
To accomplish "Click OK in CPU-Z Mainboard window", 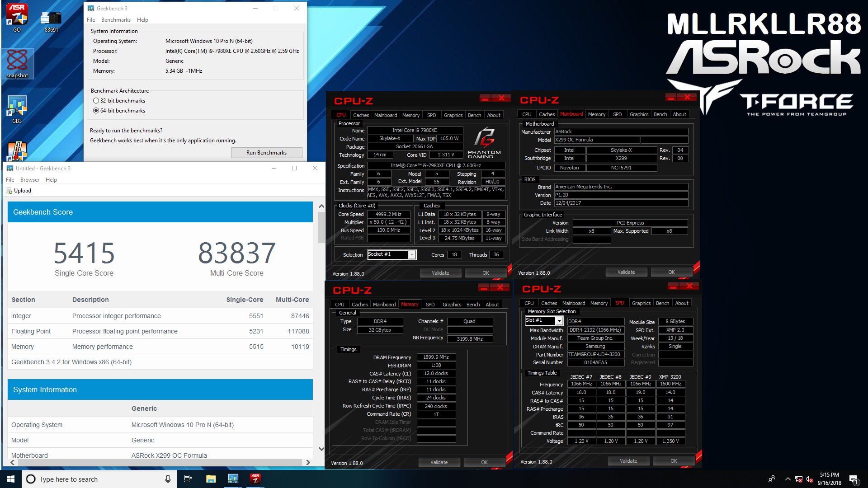I will click(x=671, y=272).
